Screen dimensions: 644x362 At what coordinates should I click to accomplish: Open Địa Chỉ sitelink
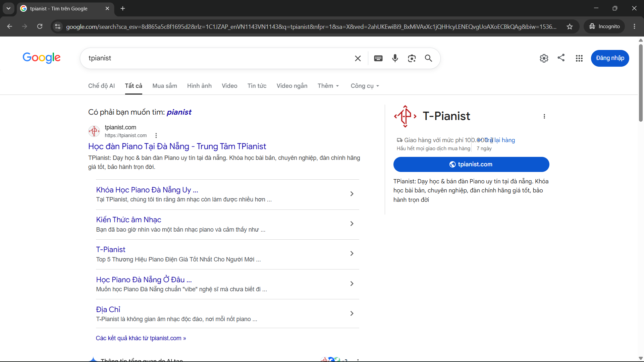tap(108, 309)
